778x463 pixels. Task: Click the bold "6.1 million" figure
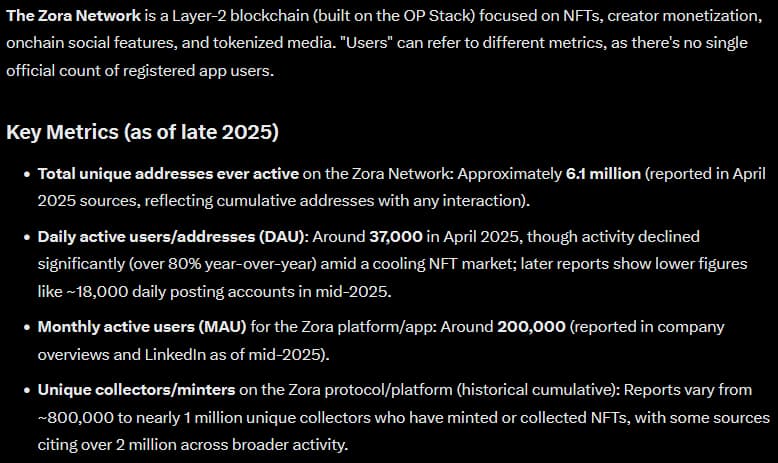603,173
